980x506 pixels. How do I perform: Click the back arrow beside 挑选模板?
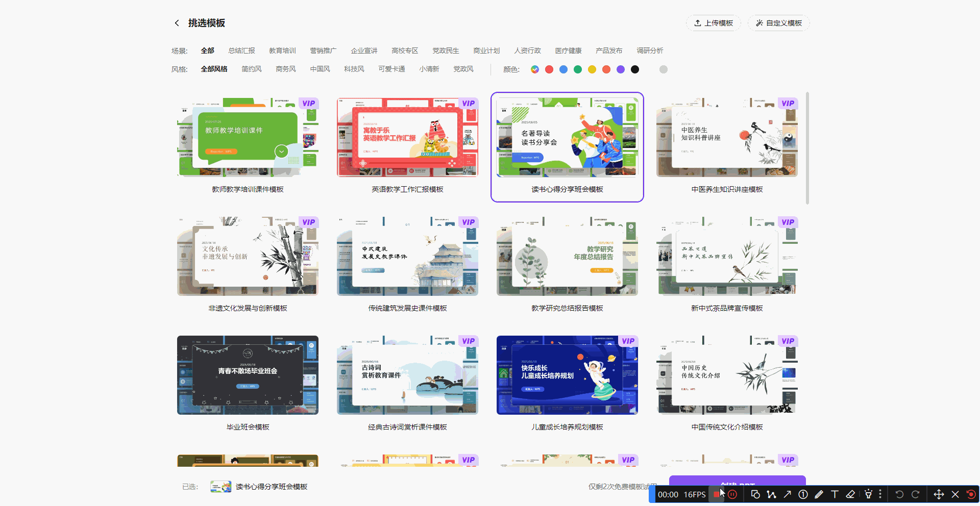point(177,23)
